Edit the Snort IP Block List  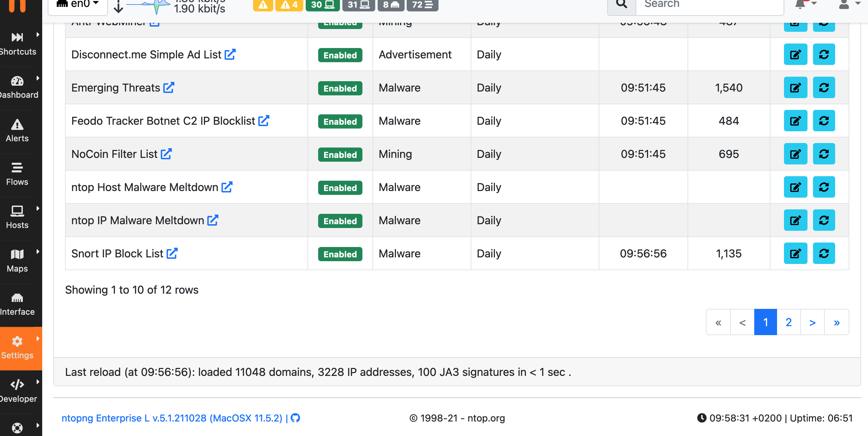click(x=795, y=253)
